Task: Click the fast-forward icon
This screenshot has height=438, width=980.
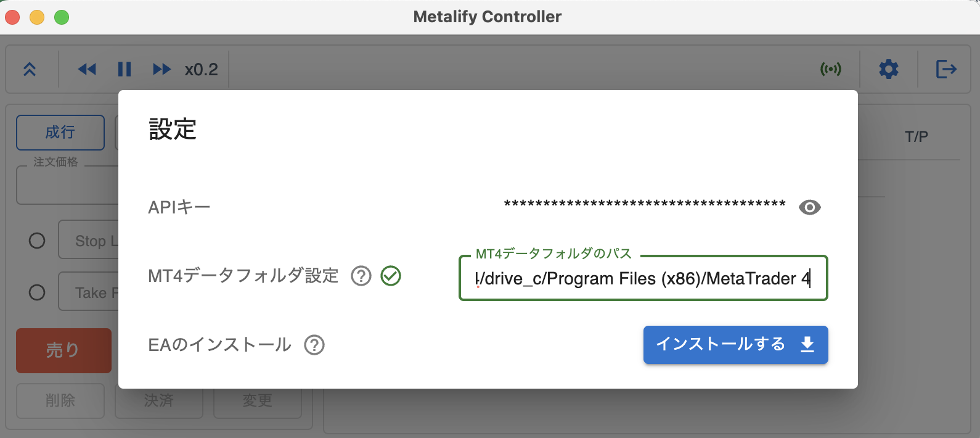Action: tap(161, 69)
